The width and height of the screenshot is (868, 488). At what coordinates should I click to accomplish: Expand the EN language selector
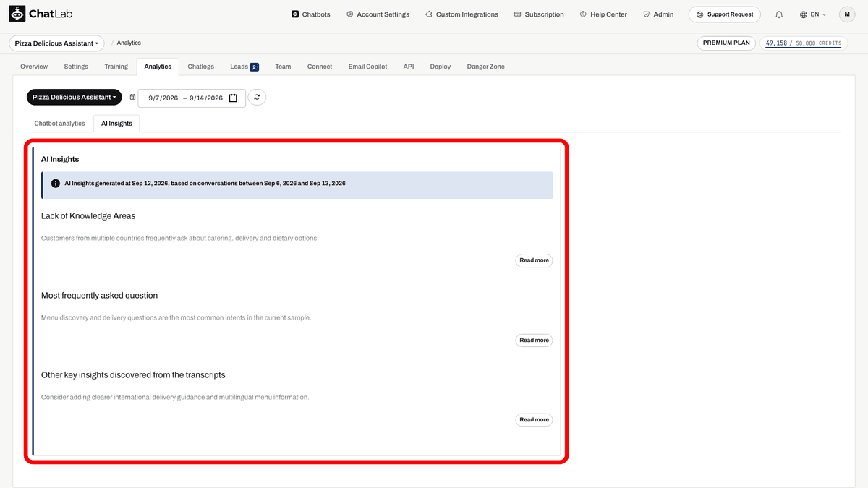click(x=813, y=14)
